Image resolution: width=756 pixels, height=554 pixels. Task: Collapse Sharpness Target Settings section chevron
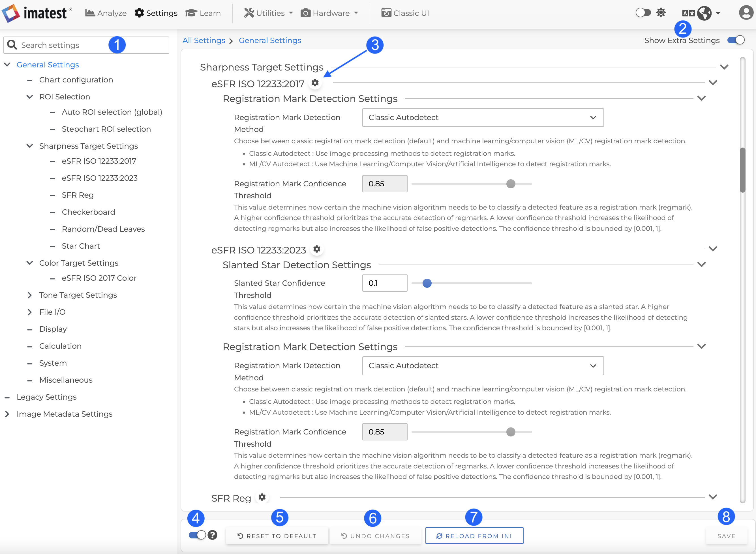pos(724,67)
